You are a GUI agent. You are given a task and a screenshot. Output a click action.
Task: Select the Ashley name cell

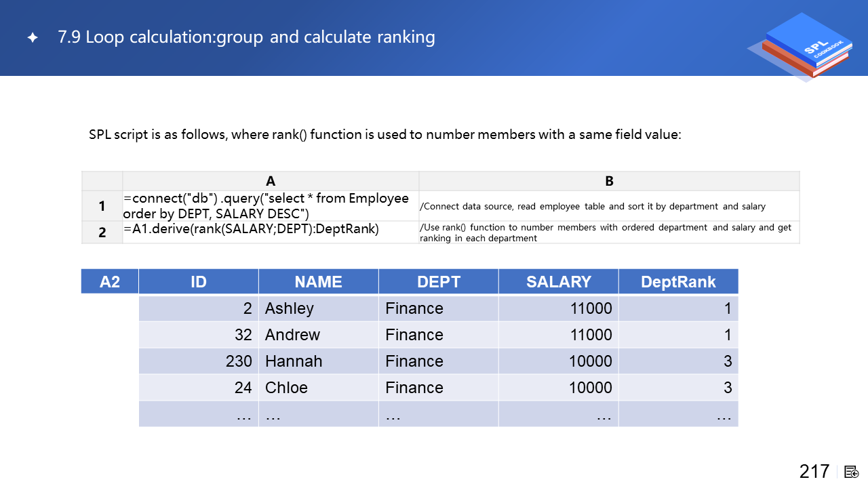click(318, 308)
